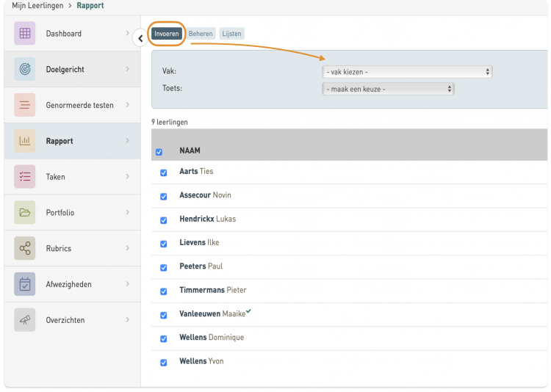Select the Invoeren tab
Image resolution: width=551 pixels, height=392 pixels.
tap(167, 34)
